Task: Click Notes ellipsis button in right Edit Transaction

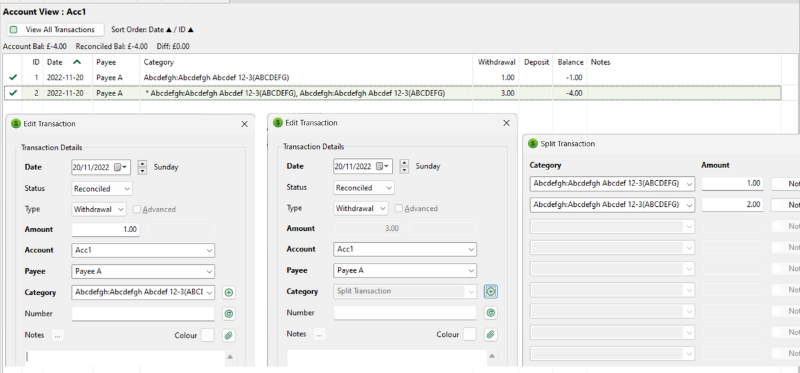Action: click(x=320, y=334)
